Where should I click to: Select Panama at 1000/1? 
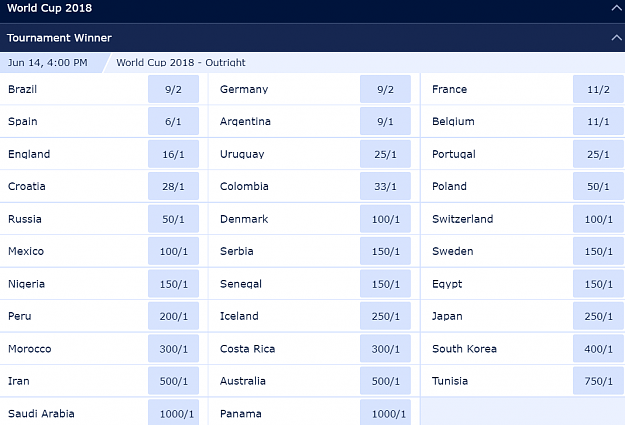(385, 413)
